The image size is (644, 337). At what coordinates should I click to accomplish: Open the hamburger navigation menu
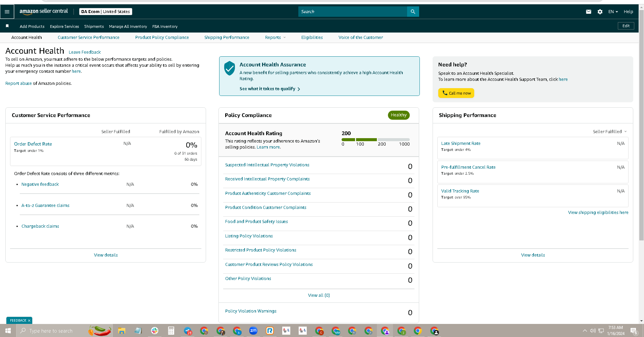tap(7, 12)
